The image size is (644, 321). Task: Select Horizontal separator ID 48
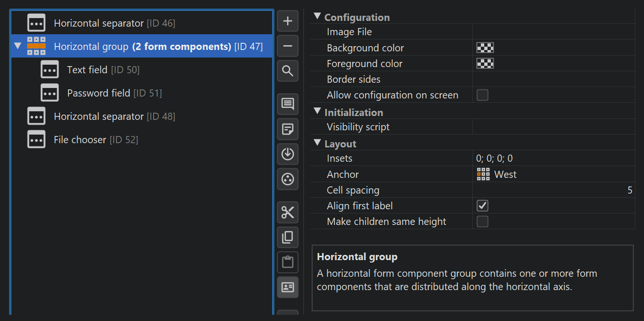(x=98, y=117)
